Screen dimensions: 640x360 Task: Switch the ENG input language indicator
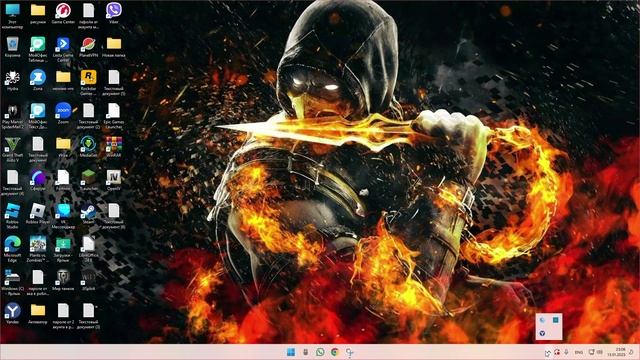pyautogui.click(x=578, y=352)
